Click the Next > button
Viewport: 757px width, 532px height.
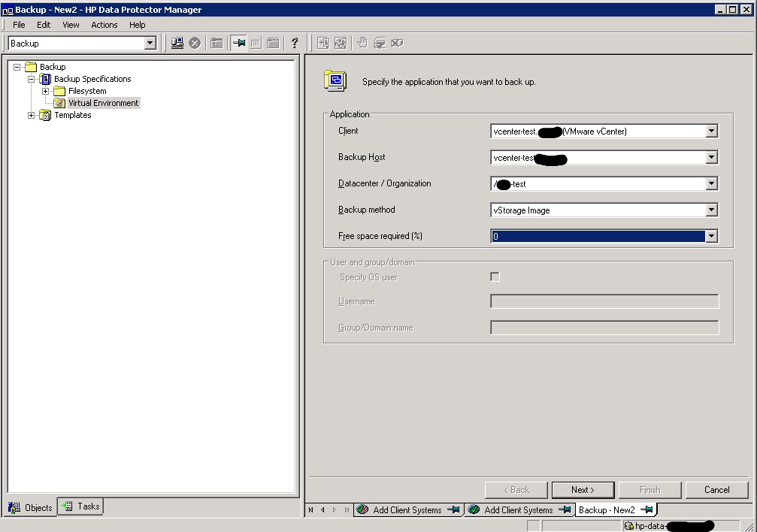point(583,490)
